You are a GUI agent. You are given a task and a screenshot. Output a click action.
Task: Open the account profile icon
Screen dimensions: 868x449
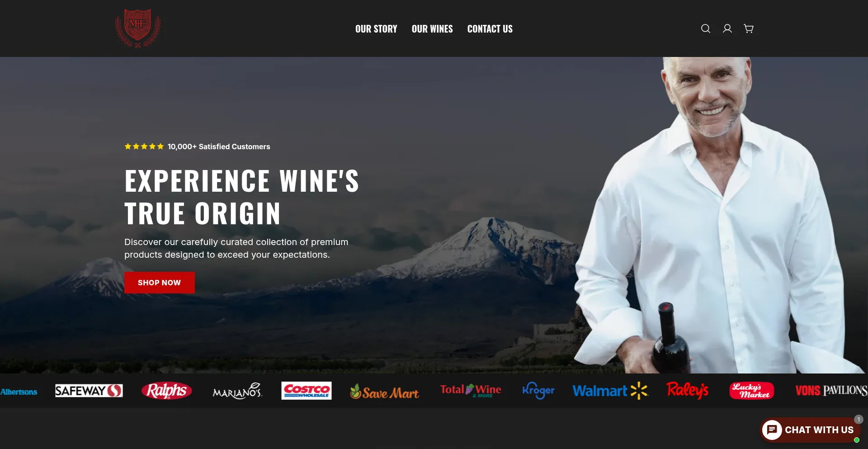(x=727, y=28)
